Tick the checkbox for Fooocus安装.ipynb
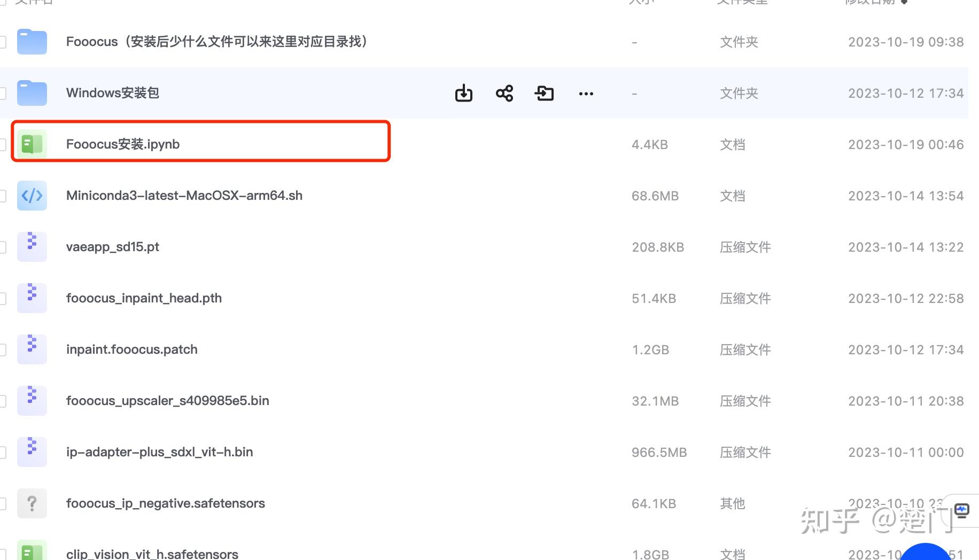This screenshot has height=560, width=979. pyautogui.click(x=2, y=144)
